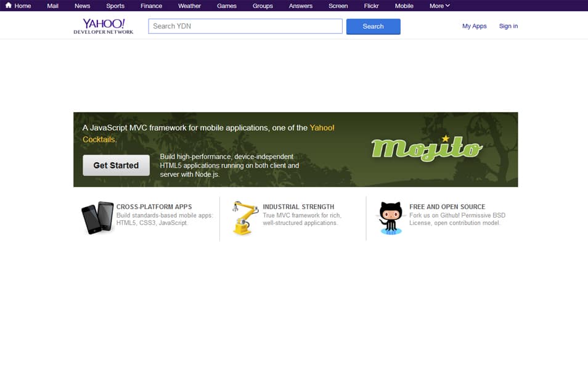Click the two smartphones icon

97,218
